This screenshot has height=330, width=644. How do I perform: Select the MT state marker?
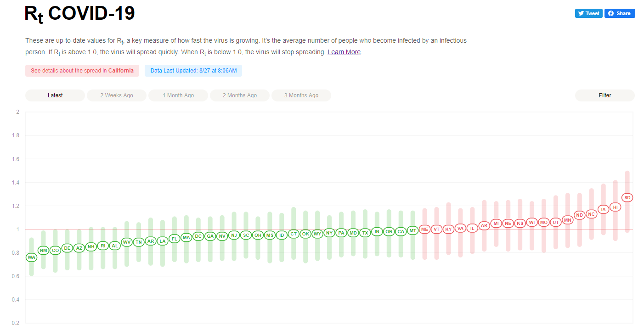point(413,230)
